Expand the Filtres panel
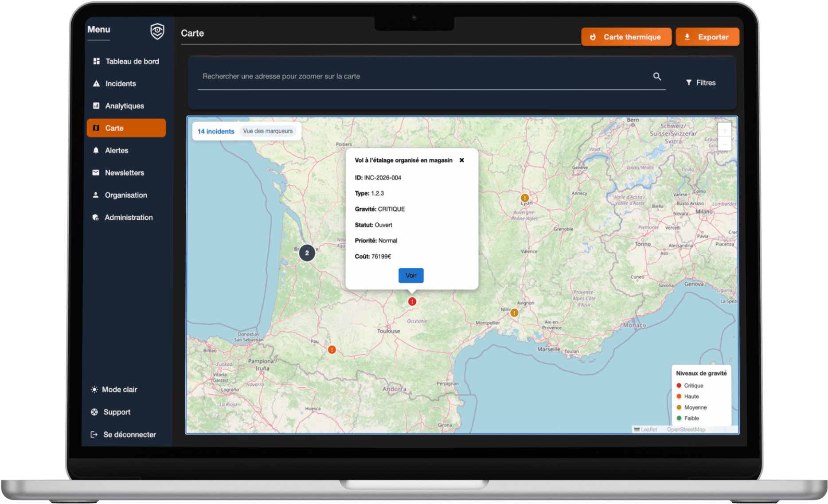This screenshot has height=504, width=828. point(700,83)
